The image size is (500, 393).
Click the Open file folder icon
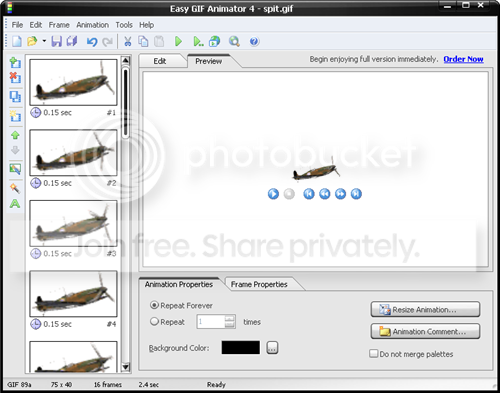32,41
